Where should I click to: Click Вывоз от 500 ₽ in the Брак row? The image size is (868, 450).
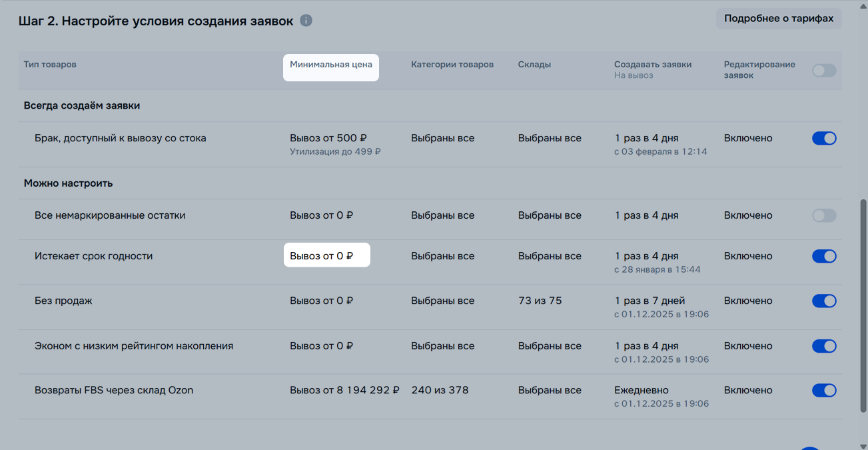pos(328,138)
